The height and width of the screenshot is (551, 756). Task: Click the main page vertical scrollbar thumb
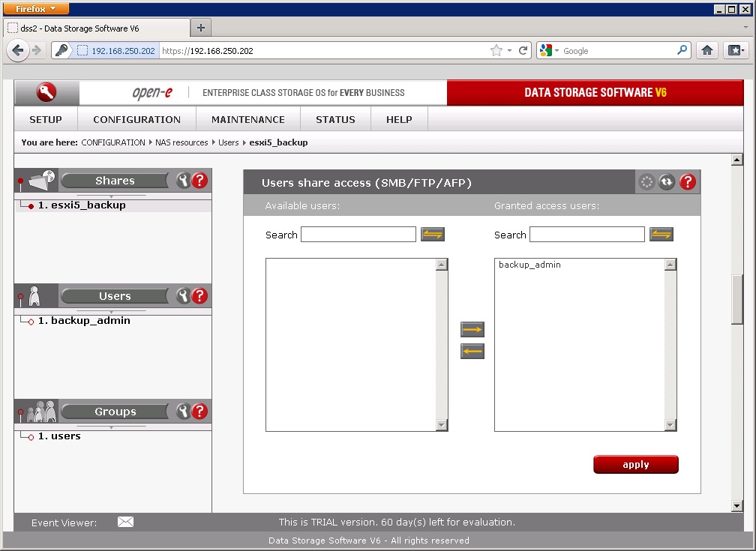tap(736, 299)
